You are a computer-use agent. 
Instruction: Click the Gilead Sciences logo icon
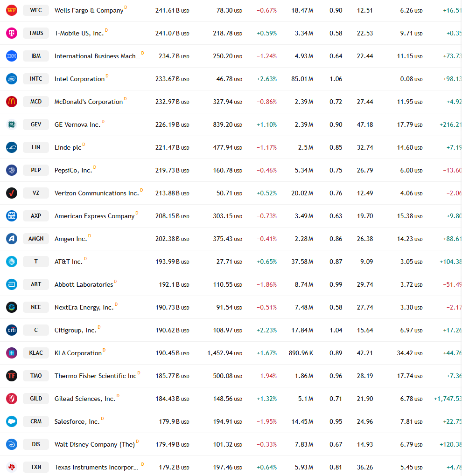point(12,399)
